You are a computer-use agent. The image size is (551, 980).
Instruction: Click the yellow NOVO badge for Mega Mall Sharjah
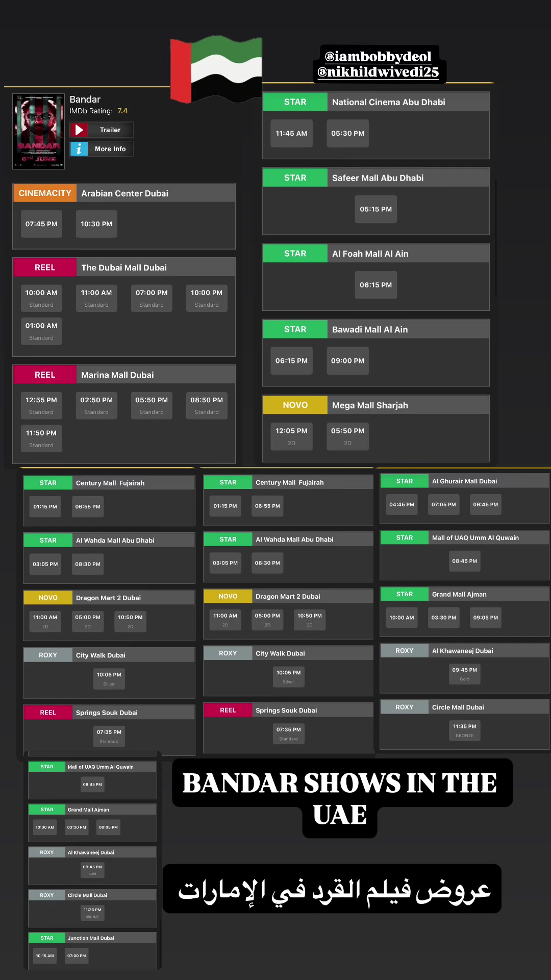click(295, 405)
